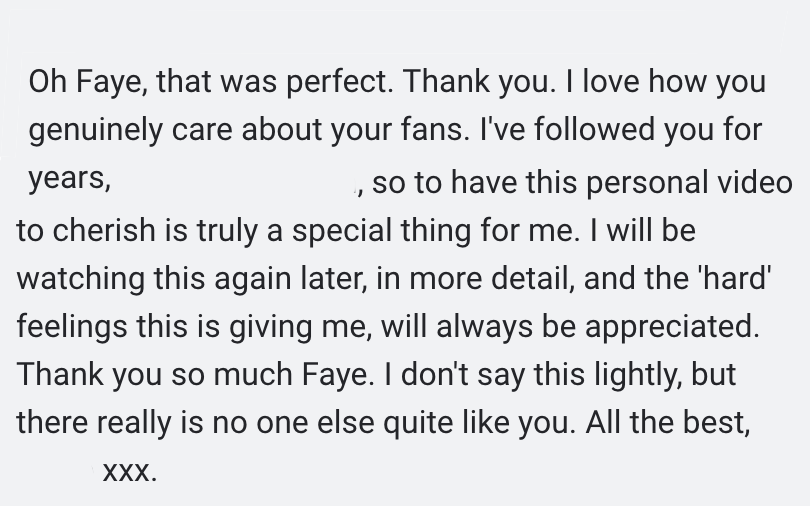Click the word 'watching'
This screenshot has height=506, width=810.
pyautogui.click(x=81, y=278)
